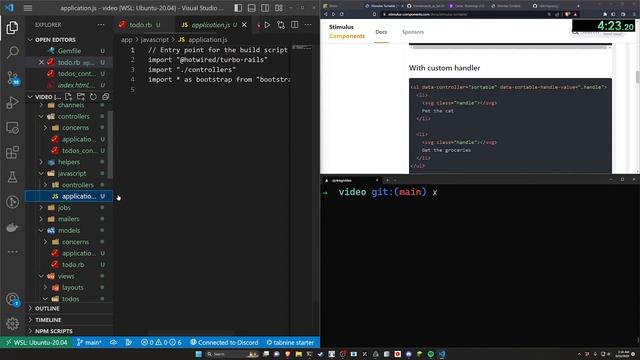Screen dimensions: 640x360
Task: Open the Docker whale view
Action: click(12, 227)
